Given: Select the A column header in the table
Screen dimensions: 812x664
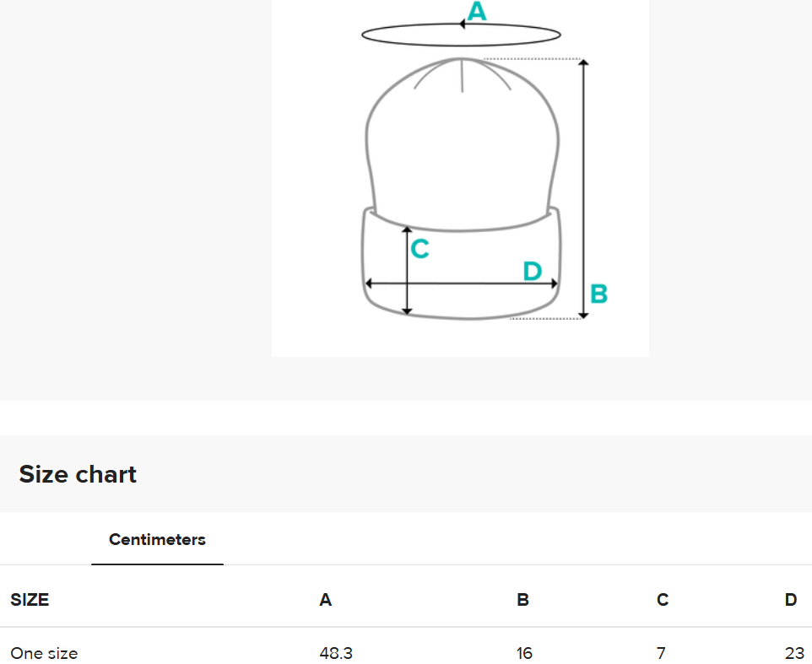Looking at the screenshot, I should coord(325,599).
